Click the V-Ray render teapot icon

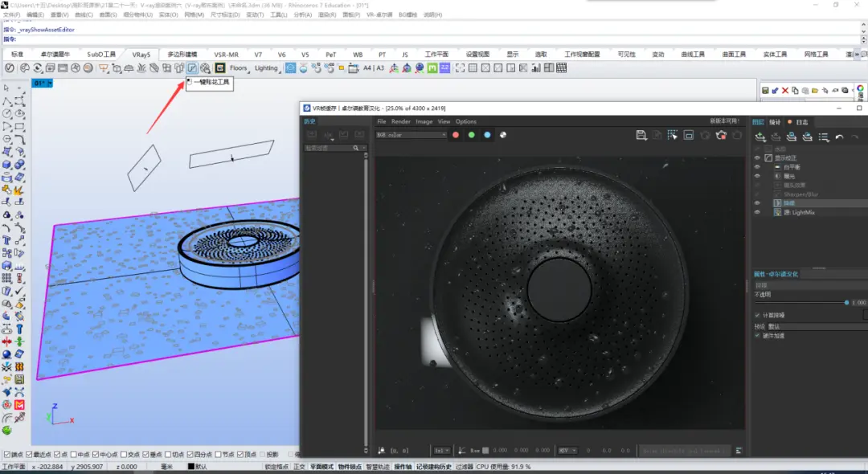24,68
